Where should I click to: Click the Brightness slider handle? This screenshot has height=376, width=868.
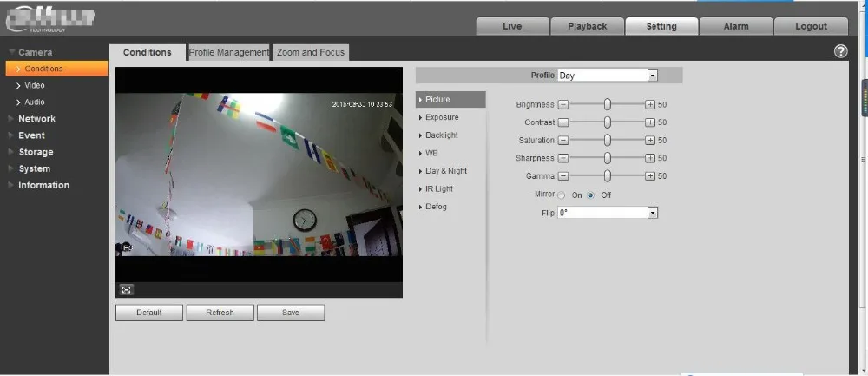608,104
